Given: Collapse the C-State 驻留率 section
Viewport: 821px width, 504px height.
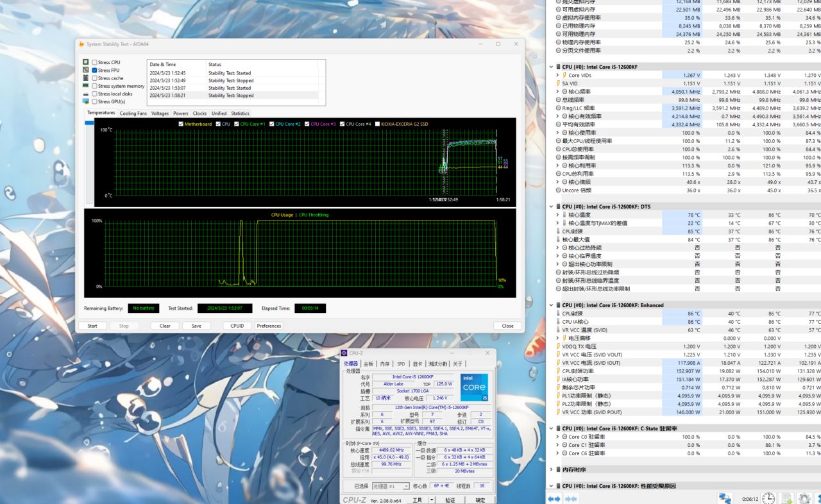Looking at the screenshot, I should tap(551, 428).
